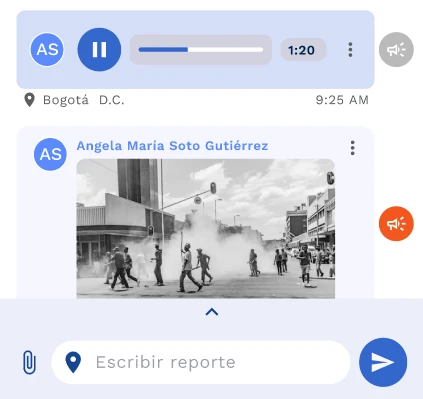The image size is (423, 399).
Task: Open Angela María Soto Gutiérrez's AS avatar
Action: 50,154
